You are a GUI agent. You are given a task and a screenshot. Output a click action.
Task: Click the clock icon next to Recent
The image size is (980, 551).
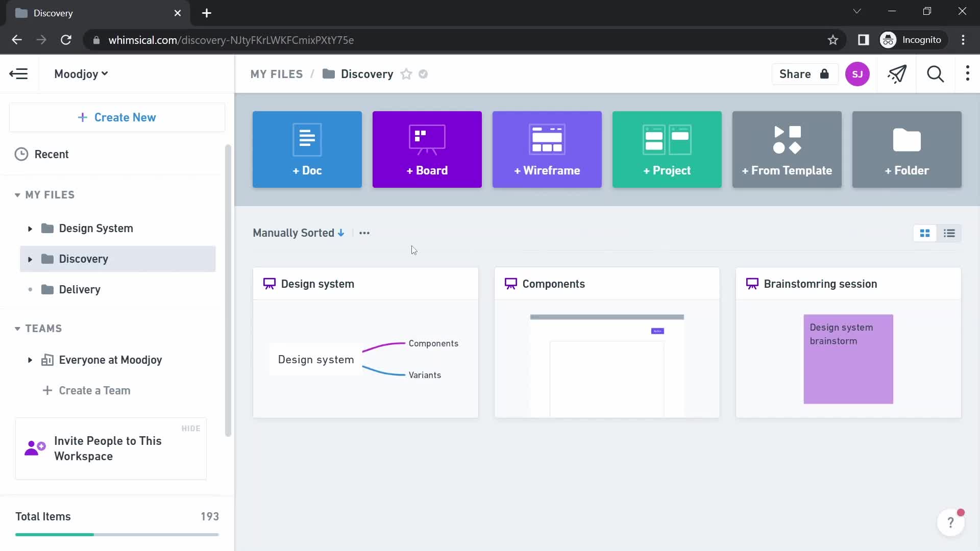[21, 154]
